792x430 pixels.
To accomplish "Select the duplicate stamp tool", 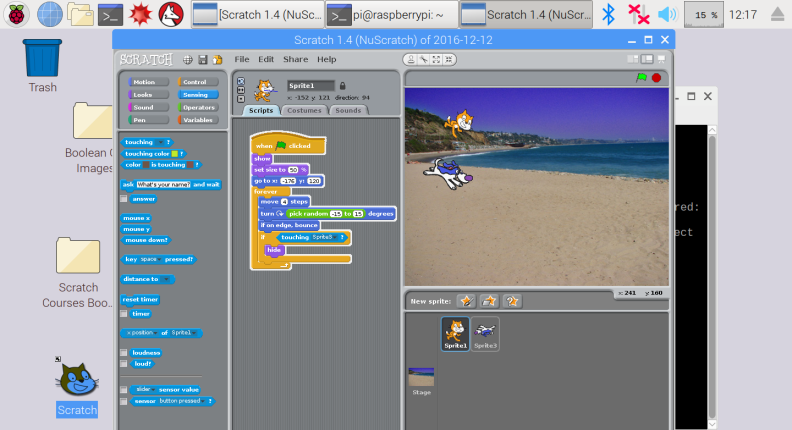I will pos(411,60).
